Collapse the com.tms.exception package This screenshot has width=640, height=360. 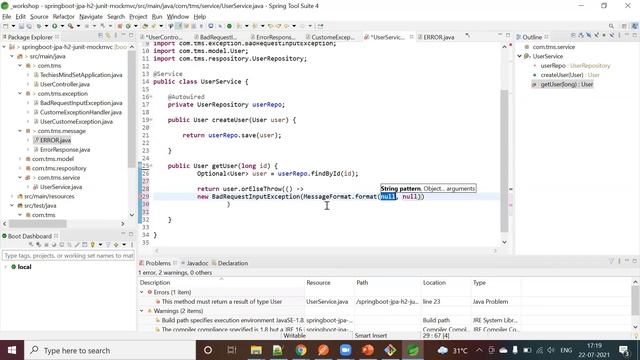click(x=20, y=93)
